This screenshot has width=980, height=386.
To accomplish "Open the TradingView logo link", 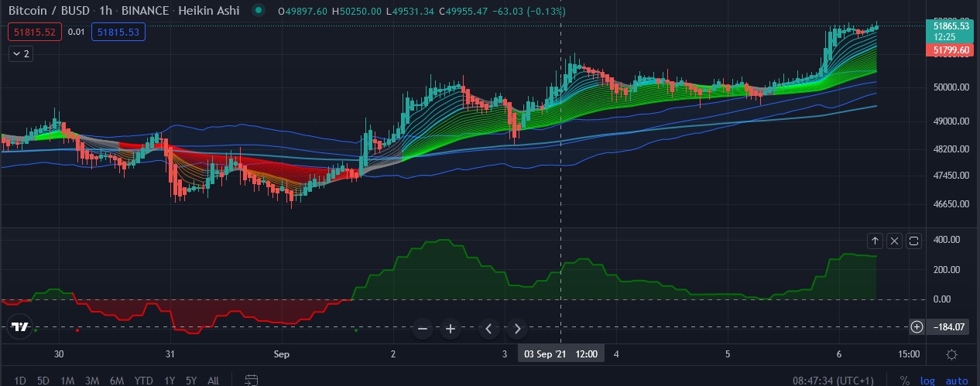I will coord(21,326).
